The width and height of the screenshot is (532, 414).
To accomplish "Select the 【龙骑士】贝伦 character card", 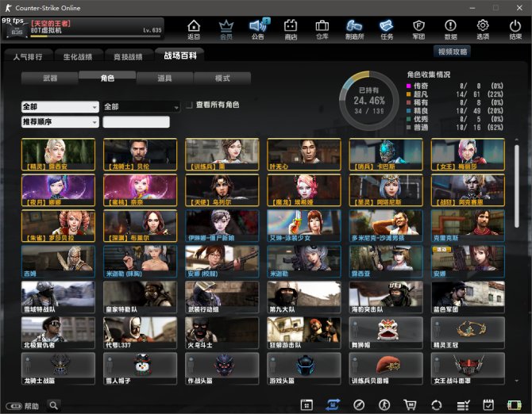I will 140,154.
